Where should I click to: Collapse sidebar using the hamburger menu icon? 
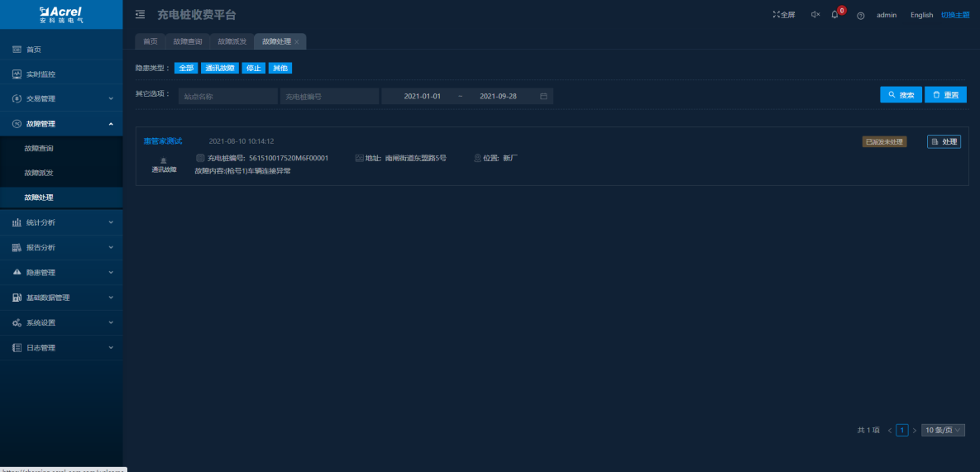pyautogui.click(x=140, y=15)
